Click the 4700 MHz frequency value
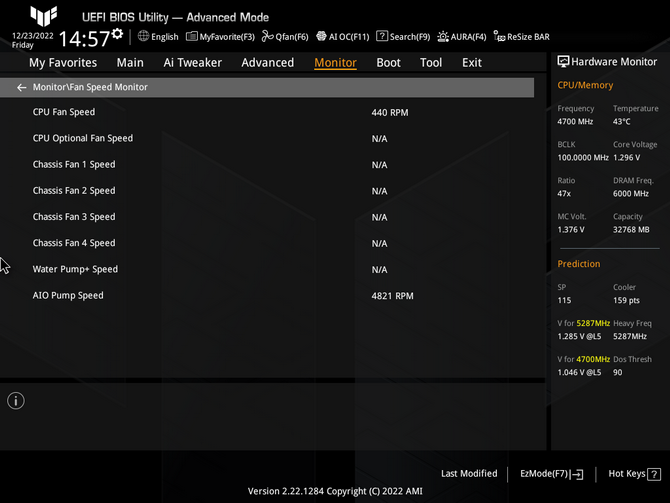670x503 pixels. pos(575,122)
